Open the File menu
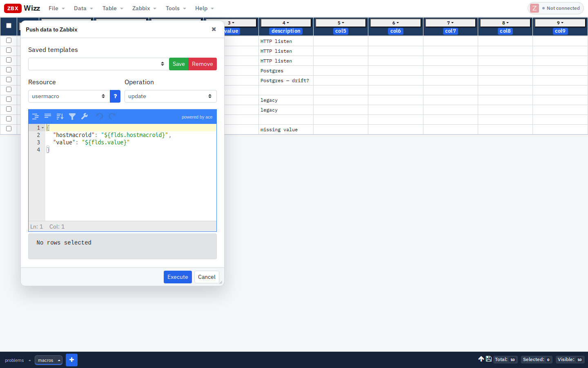This screenshot has height=368, width=588. pos(56,8)
